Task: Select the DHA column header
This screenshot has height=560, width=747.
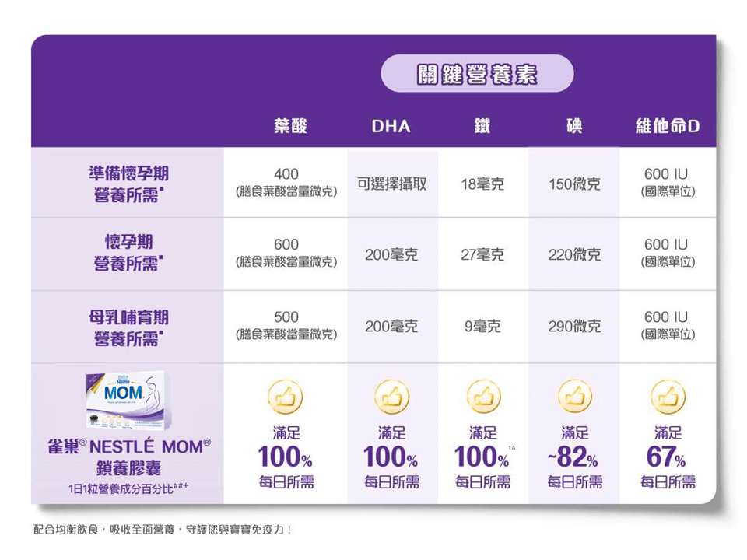Action: (x=391, y=126)
